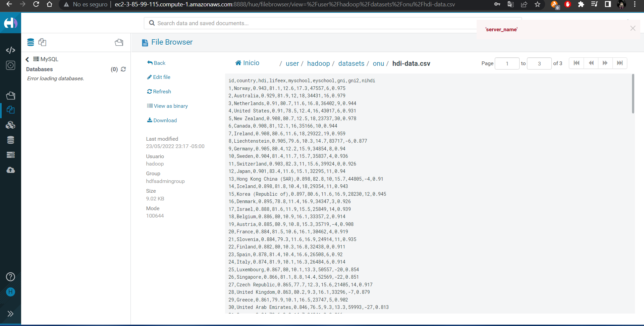This screenshot has height=326, width=644.
Task: Open the Documents folder icon in sidebar
Action: [x=10, y=95]
